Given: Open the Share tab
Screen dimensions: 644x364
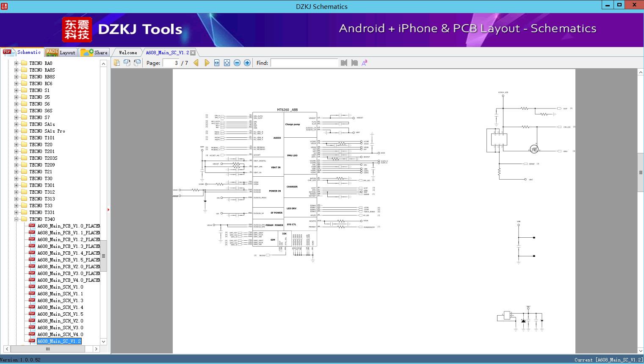Looking at the screenshot, I should [94, 53].
